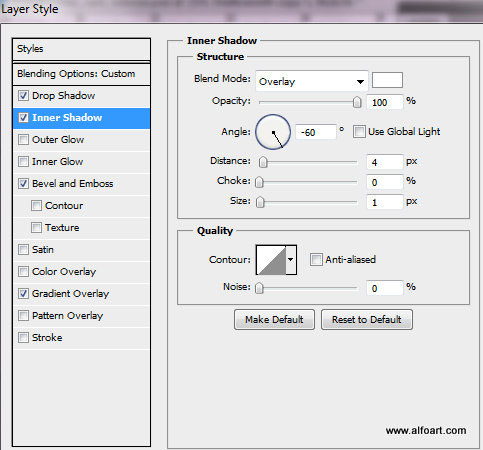The height and width of the screenshot is (450, 483).
Task: Click the angle dial control
Action: (x=273, y=132)
